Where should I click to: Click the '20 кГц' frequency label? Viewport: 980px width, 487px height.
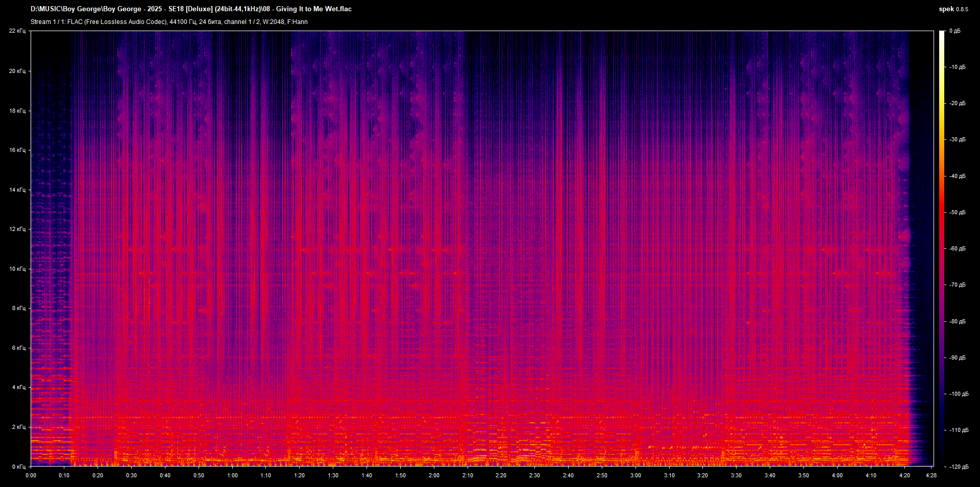point(17,71)
